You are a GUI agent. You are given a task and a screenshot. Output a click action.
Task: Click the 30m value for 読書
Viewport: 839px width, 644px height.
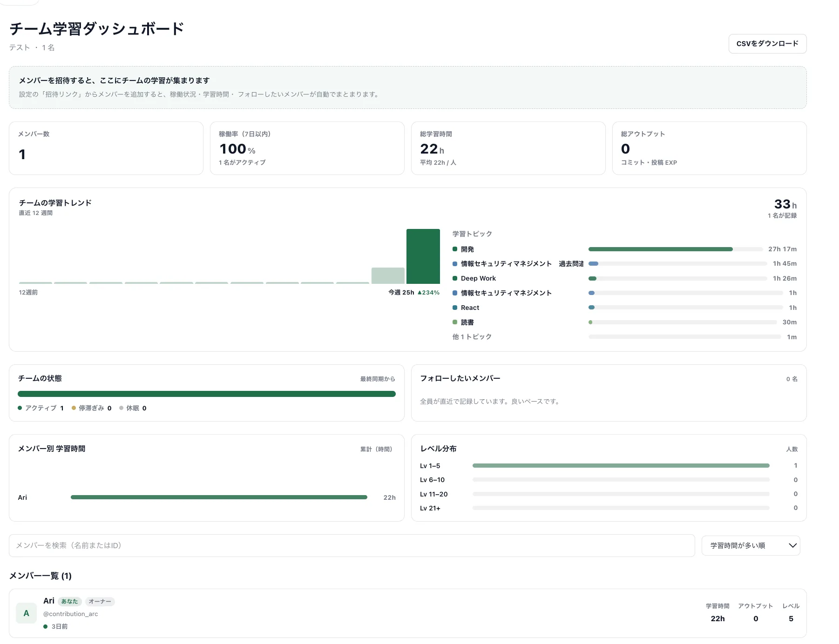pyautogui.click(x=789, y=322)
